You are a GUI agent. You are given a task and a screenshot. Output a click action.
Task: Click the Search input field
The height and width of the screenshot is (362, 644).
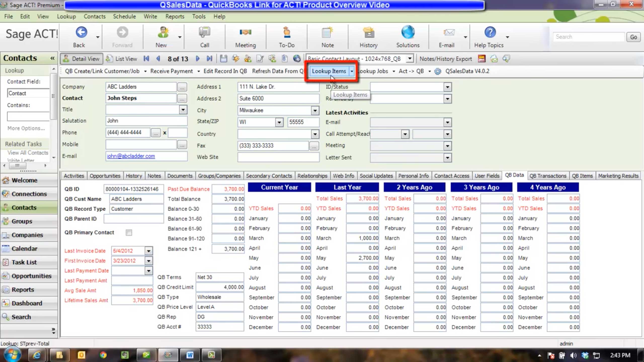tap(589, 37)
